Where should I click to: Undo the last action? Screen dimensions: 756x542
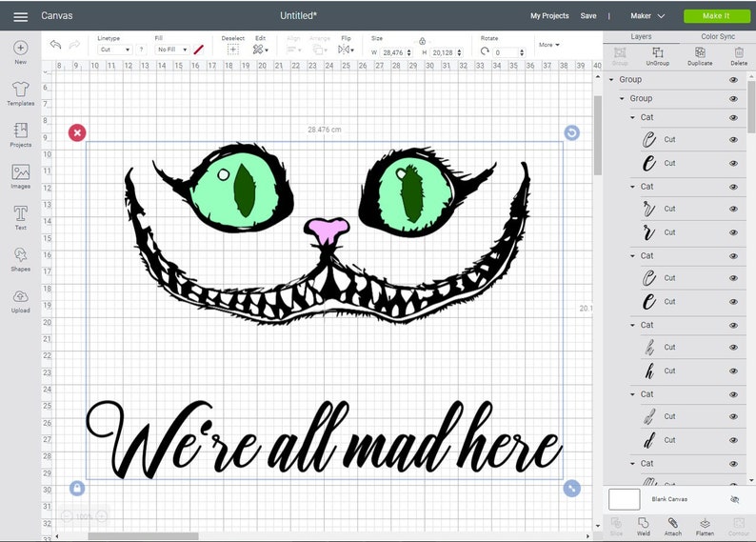click(56, 45)
